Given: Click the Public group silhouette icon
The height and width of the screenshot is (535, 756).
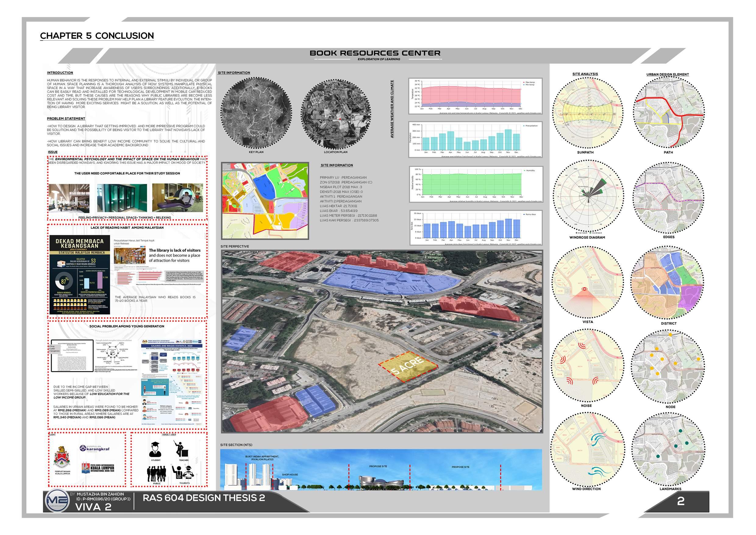Looking at the screenshot, I should click(x=156, y=474).
